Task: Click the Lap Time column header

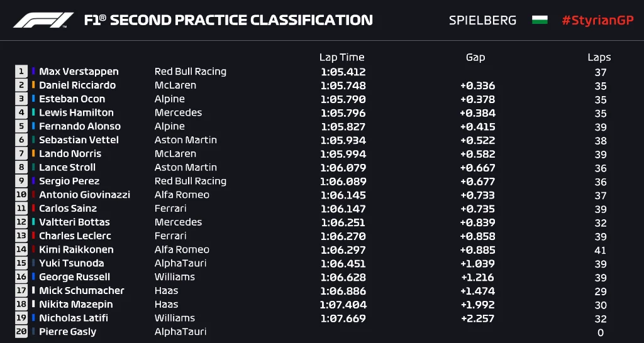Action: 341,57
